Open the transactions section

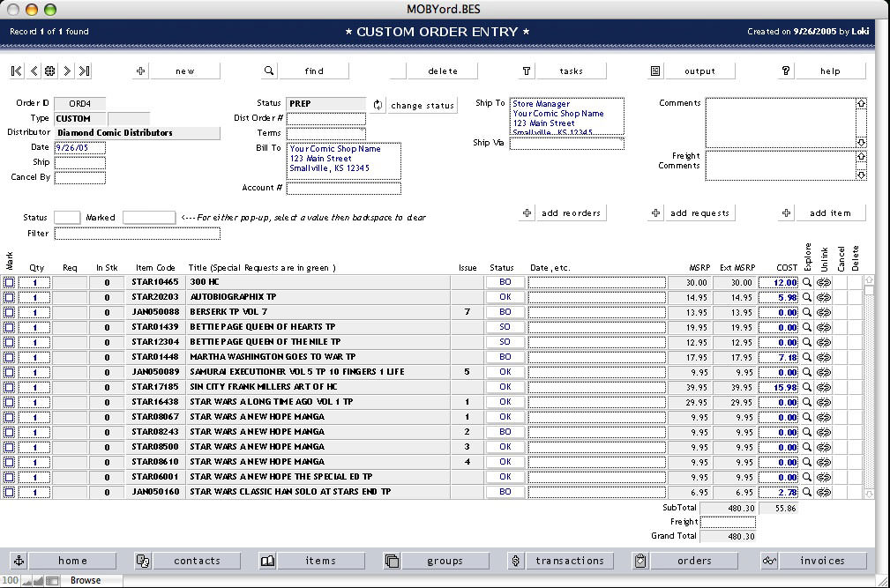[570, 561]
